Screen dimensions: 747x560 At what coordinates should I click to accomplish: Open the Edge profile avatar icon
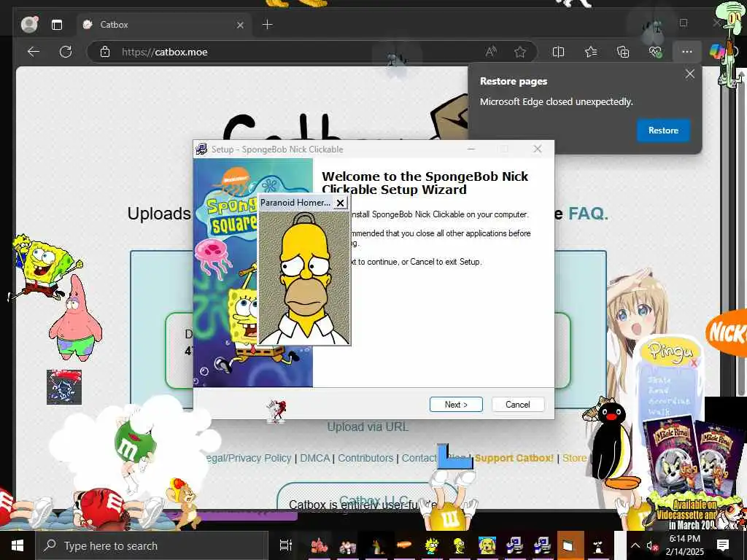point(29,25)
